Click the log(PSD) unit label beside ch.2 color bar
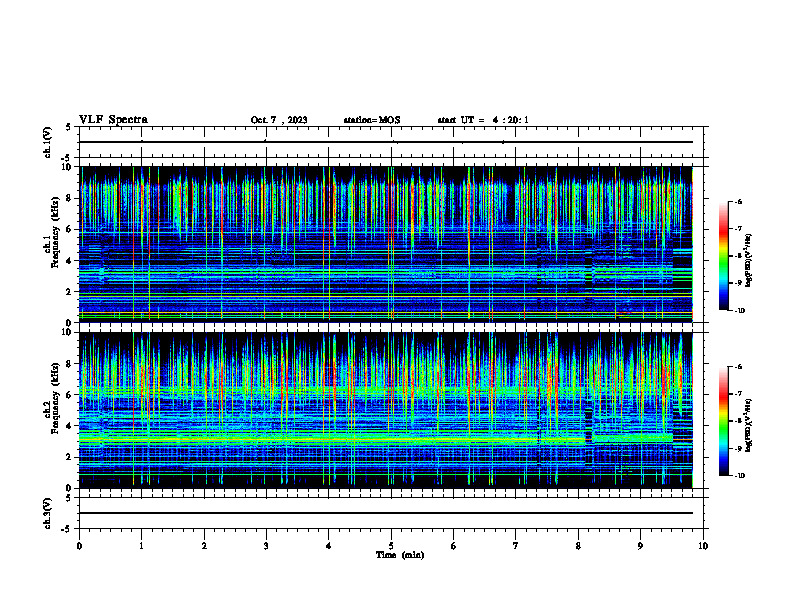This screenshot has width=792, height=612. 749,426
